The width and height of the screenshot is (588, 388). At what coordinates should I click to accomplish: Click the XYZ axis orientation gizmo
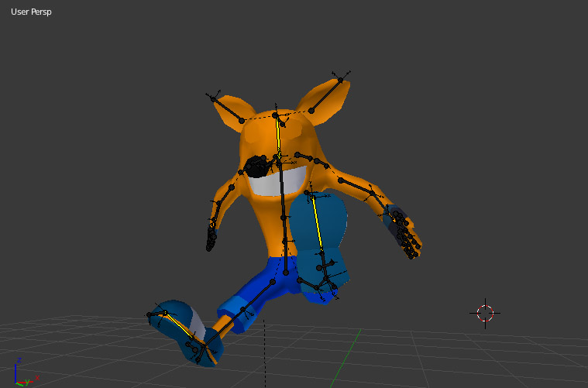pos(25,373)
